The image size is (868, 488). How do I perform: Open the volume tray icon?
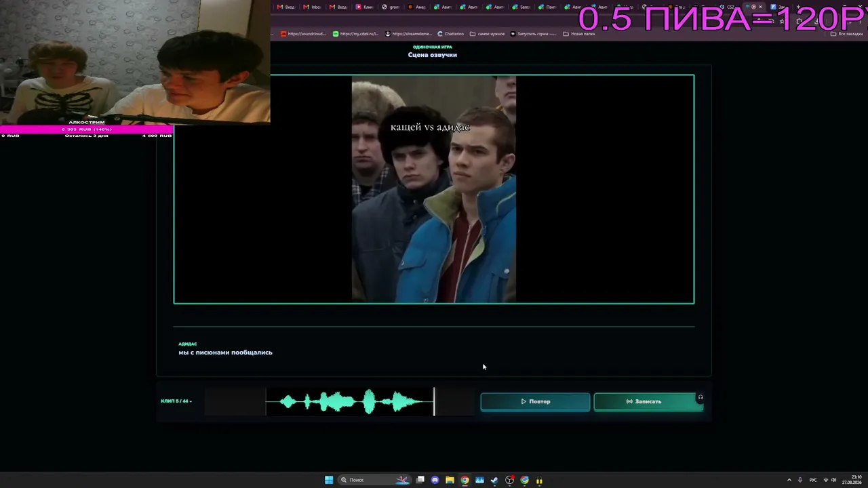coord(833,480)
